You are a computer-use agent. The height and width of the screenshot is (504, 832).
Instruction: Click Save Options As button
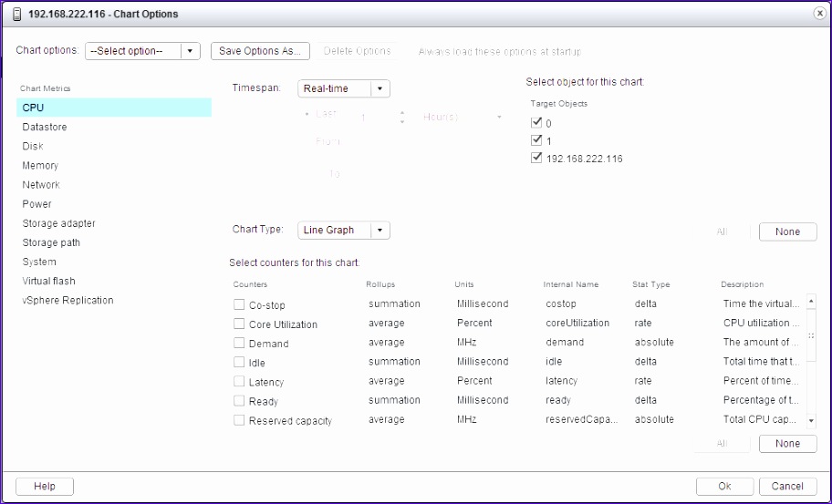pos(260,51)
